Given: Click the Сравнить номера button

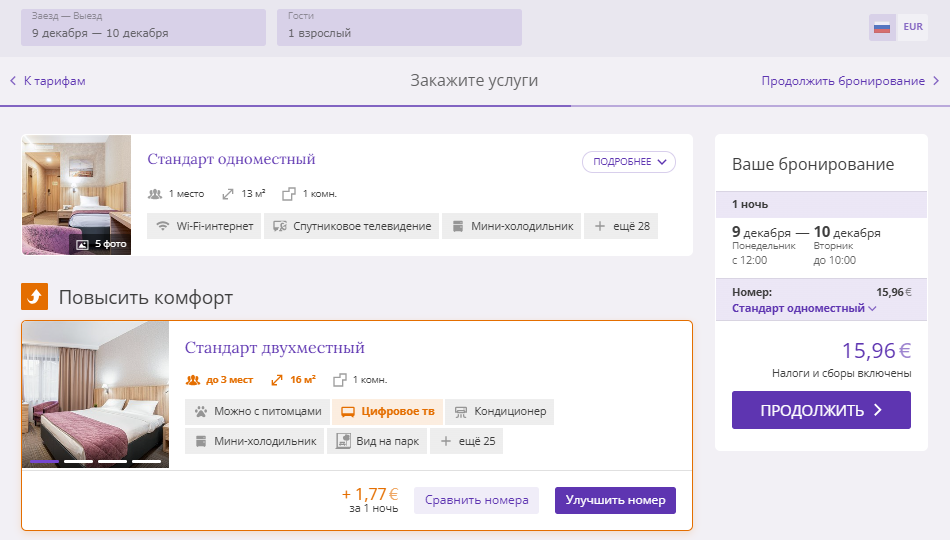Looking at the screenshot, I should pyautogui.click(x=476, y=501).
